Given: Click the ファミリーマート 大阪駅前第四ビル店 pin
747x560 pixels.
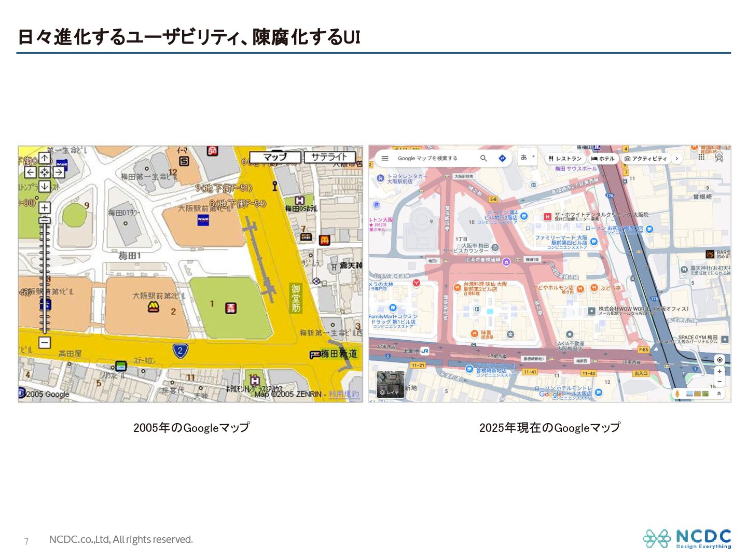Looking at the screenshot, I should tap(594, 242).
